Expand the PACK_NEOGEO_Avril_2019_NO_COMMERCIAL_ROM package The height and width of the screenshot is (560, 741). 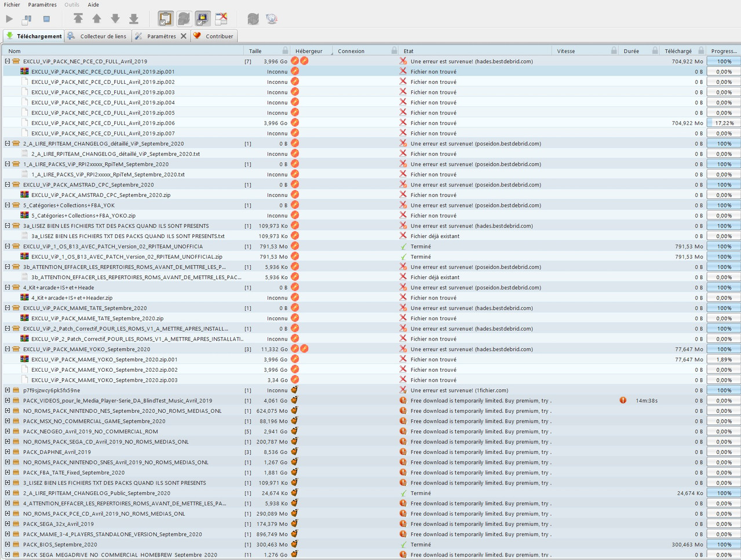pyautogui.click(x=8, y=431)
